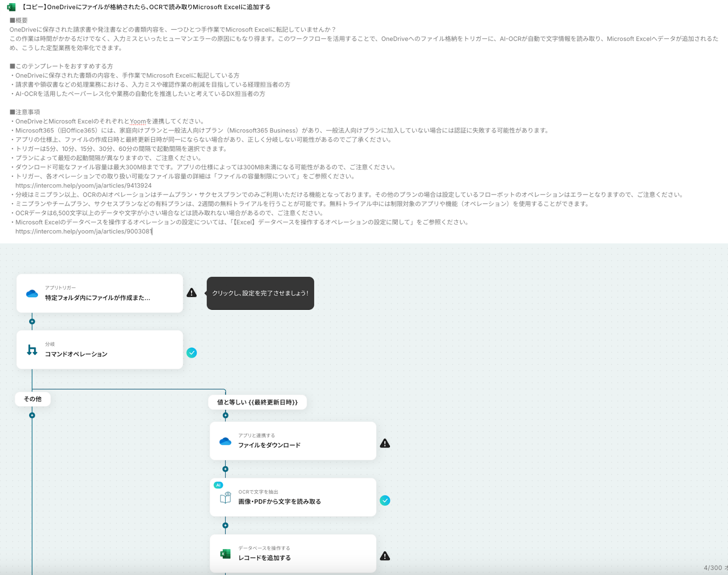The image size is (728, 575).
Task: Click the Excel icon on レコードを追加する card
Action: (225, 554)
